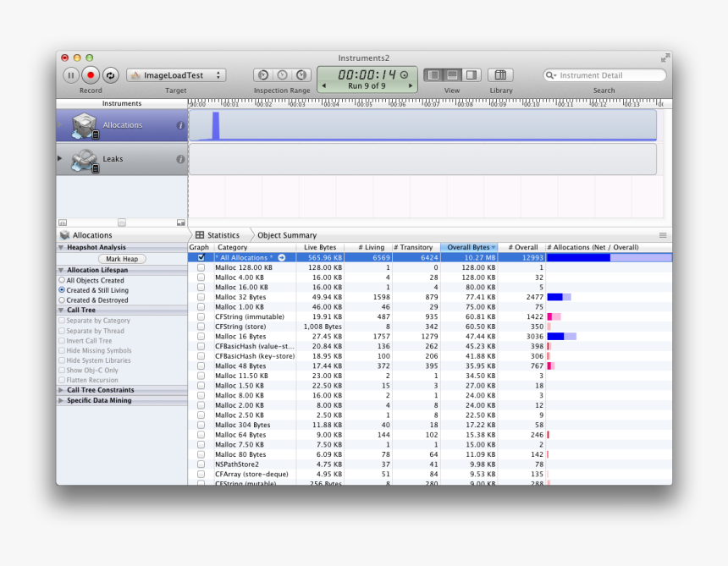The height and width of the screenshot is (566, 728).
Task: Click the Loop button next to Record
Action: pyautogui.click(x=111, y=74)
